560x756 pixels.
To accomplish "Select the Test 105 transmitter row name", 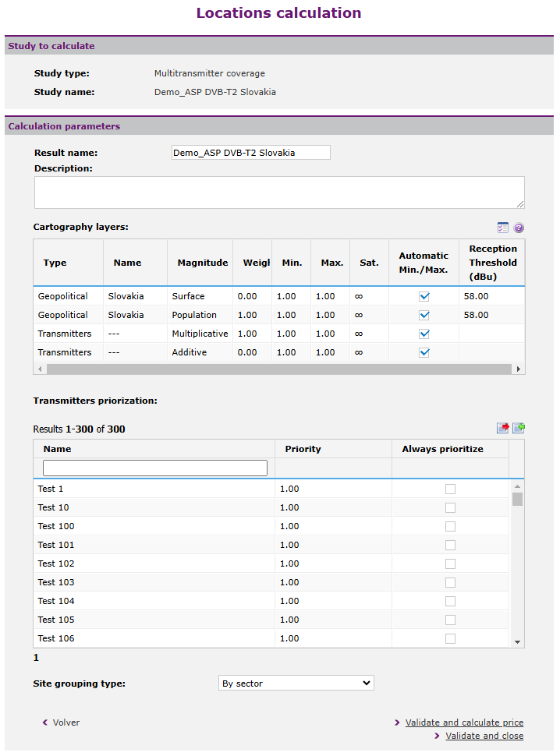I will point(56,620).
